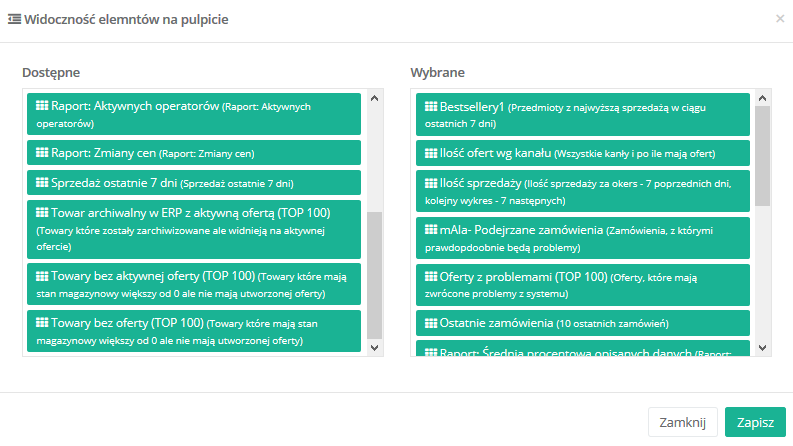
Task: Click grid icon next to Ostatnie zamówienia
Action: point(431,323)
